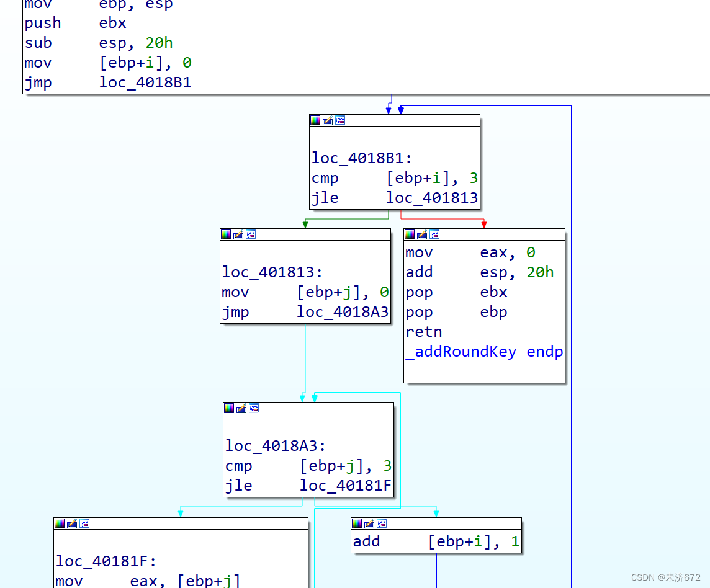Click the 'pop ebp' instruction
Image resolution: width=710 pixels, height=588 pixels.
point(456,313)
